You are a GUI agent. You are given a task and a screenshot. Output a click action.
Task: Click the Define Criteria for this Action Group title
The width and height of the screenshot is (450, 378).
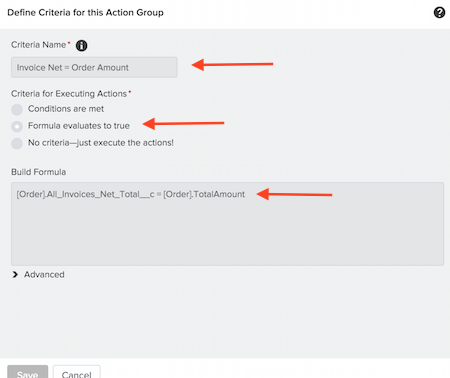point(85,13)
